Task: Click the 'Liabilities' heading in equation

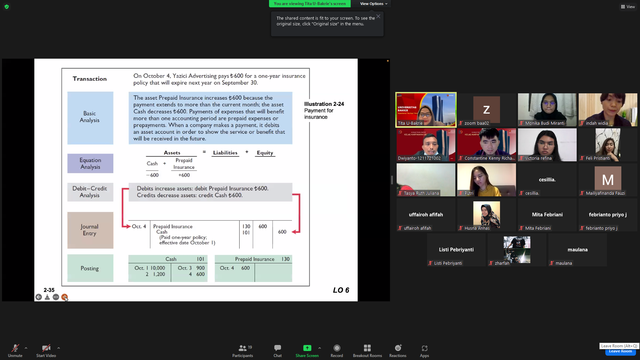Action: tap(225, 153)
